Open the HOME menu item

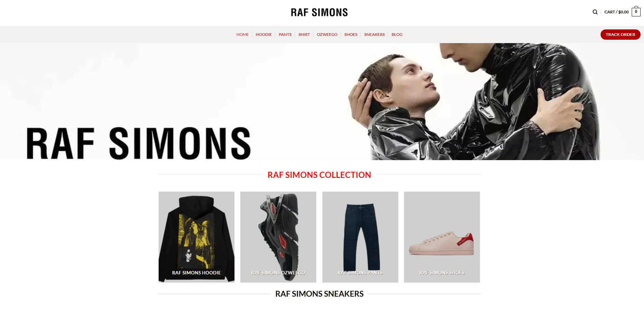point(242,35)
